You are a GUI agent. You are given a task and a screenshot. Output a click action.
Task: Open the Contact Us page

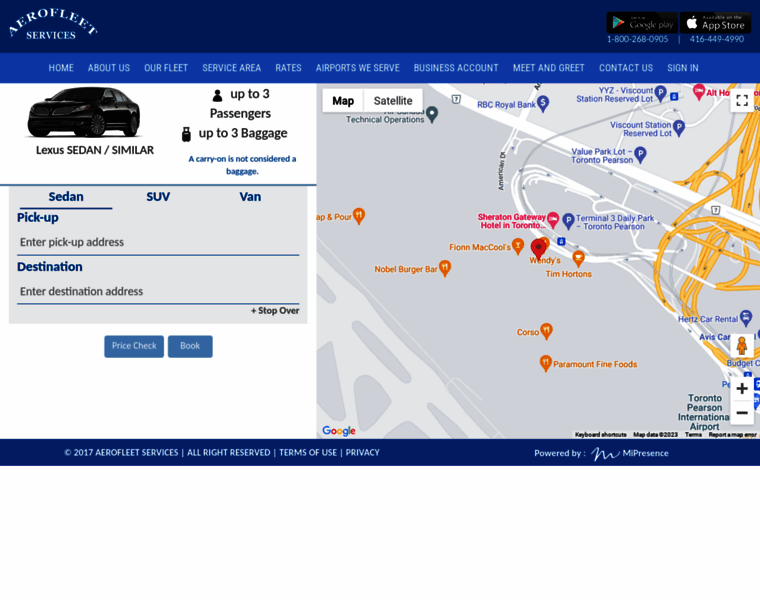(626, 68)
